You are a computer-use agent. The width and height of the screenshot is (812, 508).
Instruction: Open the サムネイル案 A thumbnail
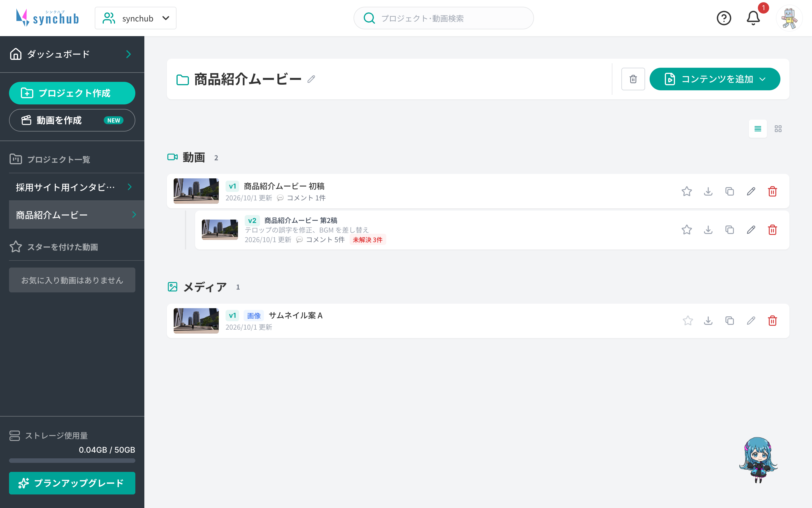click(x=196, y=321)
